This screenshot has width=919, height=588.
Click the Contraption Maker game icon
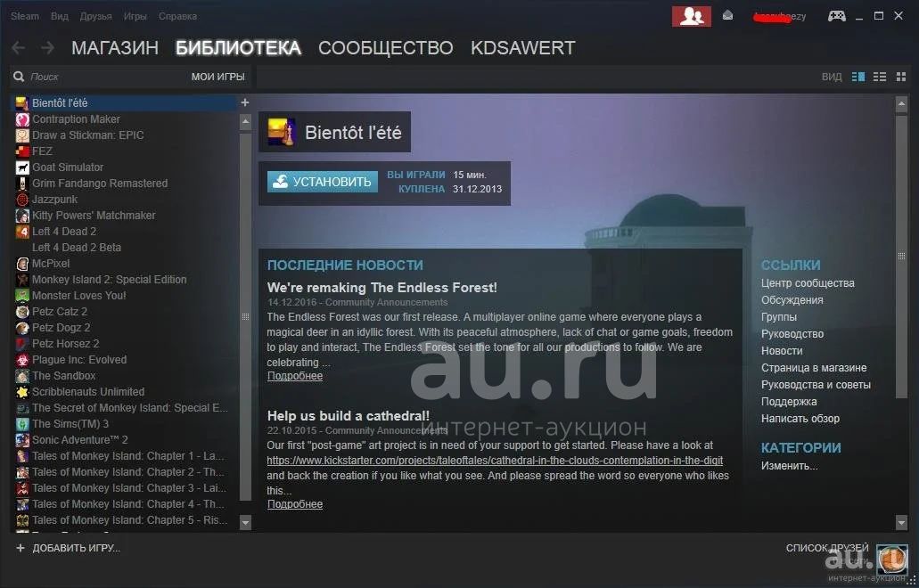[22, 119]
